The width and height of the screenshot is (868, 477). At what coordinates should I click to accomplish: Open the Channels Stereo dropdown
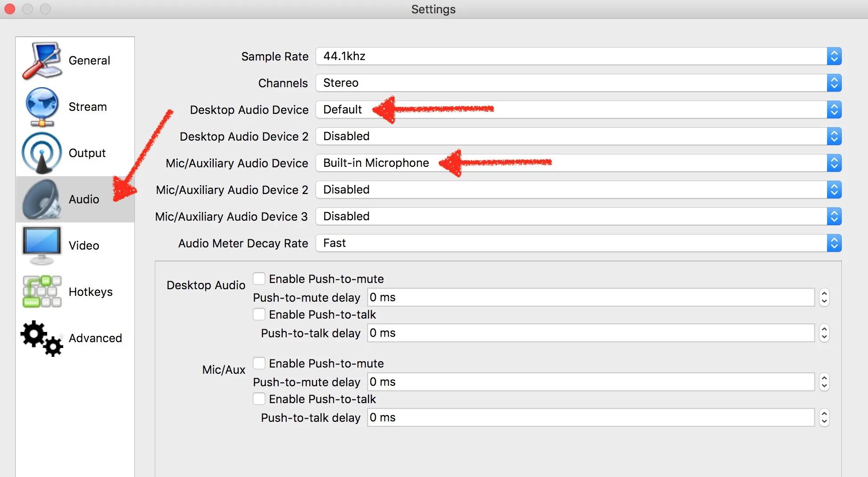(x=578, y=83)
